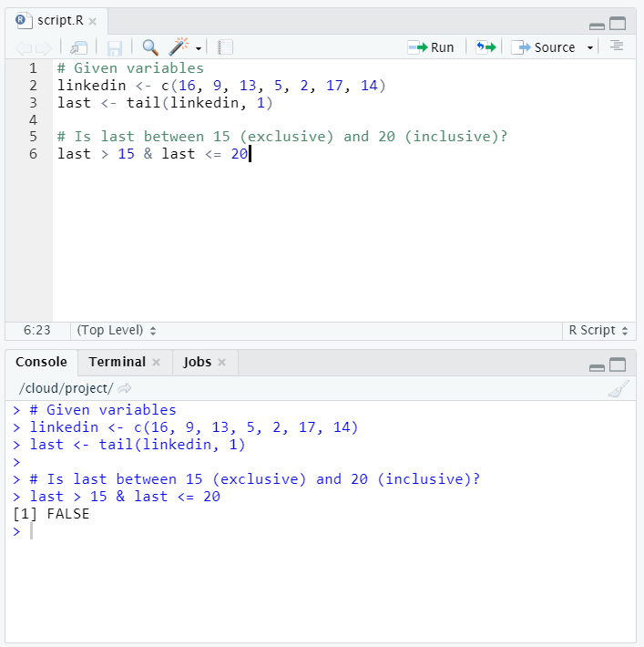Open Find/Replace magnifier icon
The width and height of the screenshot is (644, 647).
pyautogui.click(x=150, y=47)
